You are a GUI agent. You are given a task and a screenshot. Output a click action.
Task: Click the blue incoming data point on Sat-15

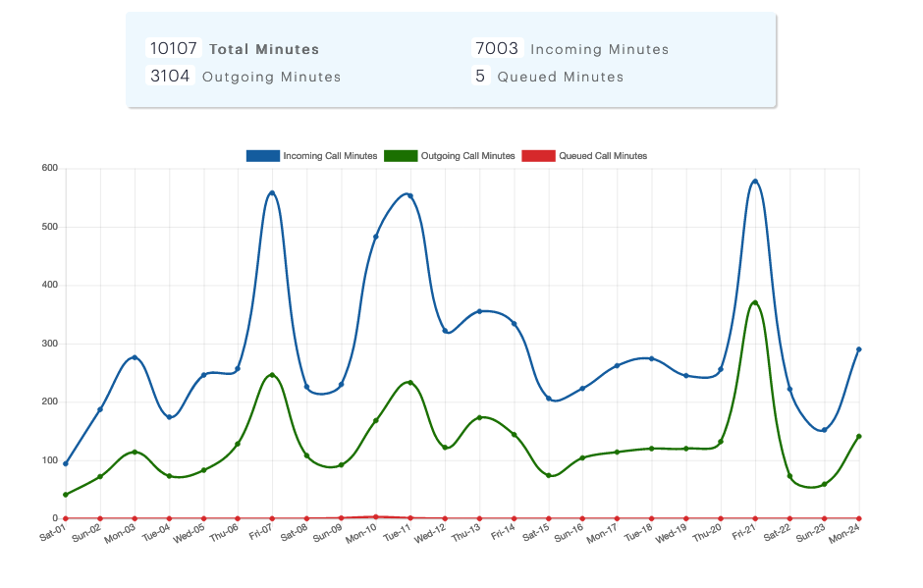tap(549, 399)
